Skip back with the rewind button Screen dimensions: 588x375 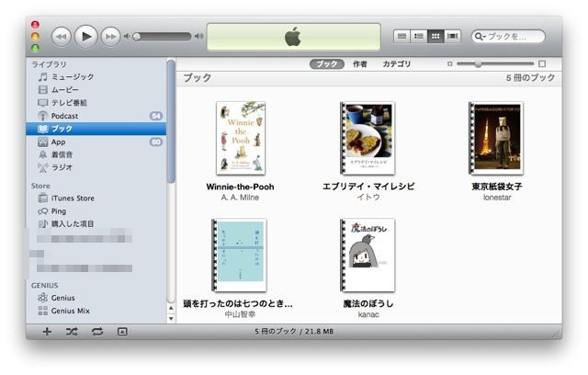click(x=61, y=37)
